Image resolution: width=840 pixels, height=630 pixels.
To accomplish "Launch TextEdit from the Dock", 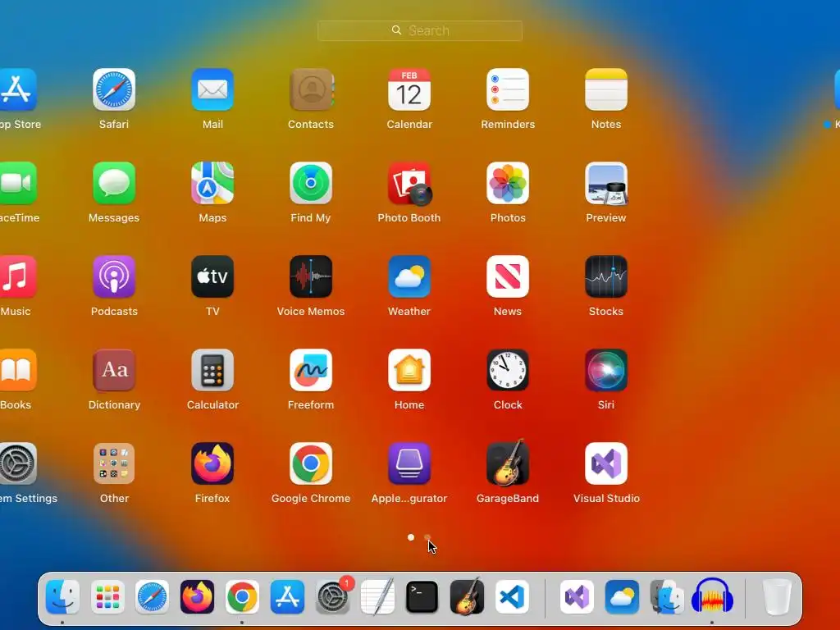I will coord(377,597).
